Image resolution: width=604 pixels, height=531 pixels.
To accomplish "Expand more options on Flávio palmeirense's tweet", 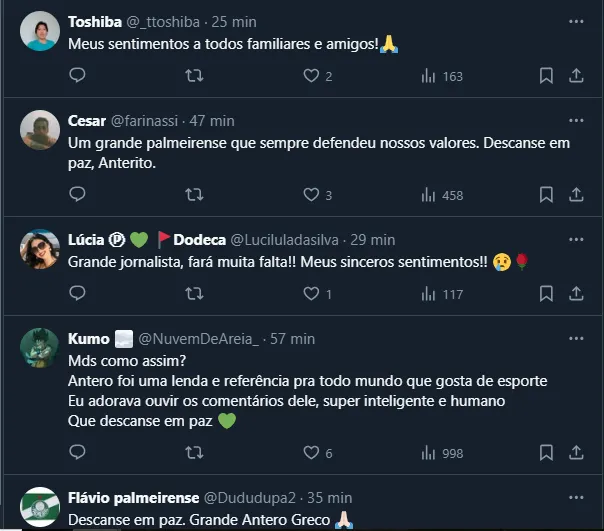I will (576, 497).
